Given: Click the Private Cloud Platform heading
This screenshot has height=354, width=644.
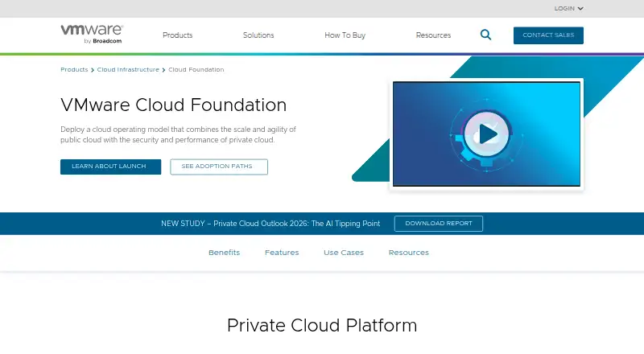Looking at the screenshot, I should 322,326.
